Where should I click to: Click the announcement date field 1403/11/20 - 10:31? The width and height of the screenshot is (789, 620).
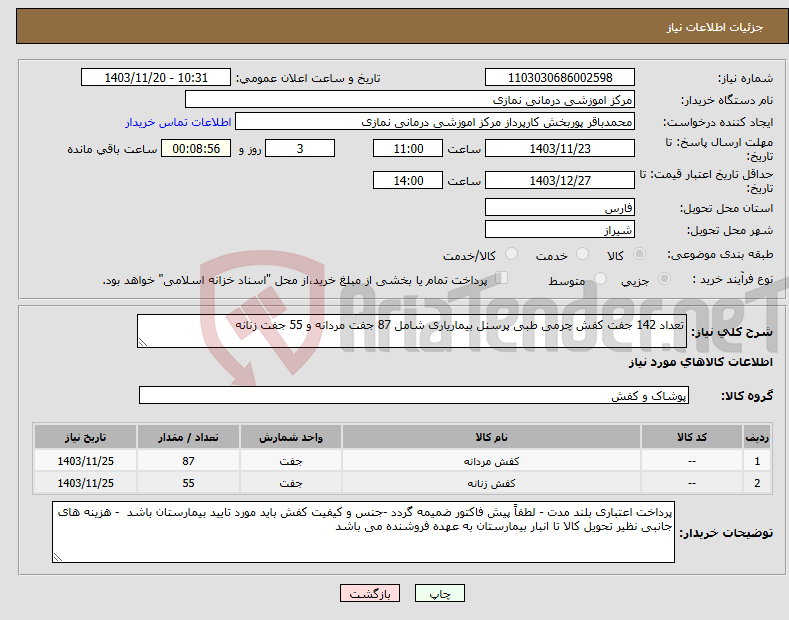(x=155, y=78)
